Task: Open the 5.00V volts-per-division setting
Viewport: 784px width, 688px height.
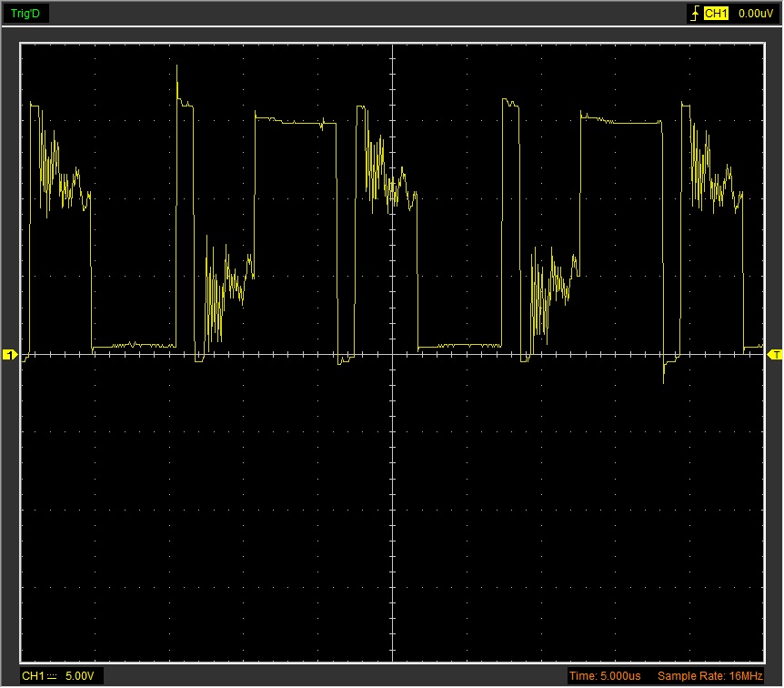Action: 80,676
